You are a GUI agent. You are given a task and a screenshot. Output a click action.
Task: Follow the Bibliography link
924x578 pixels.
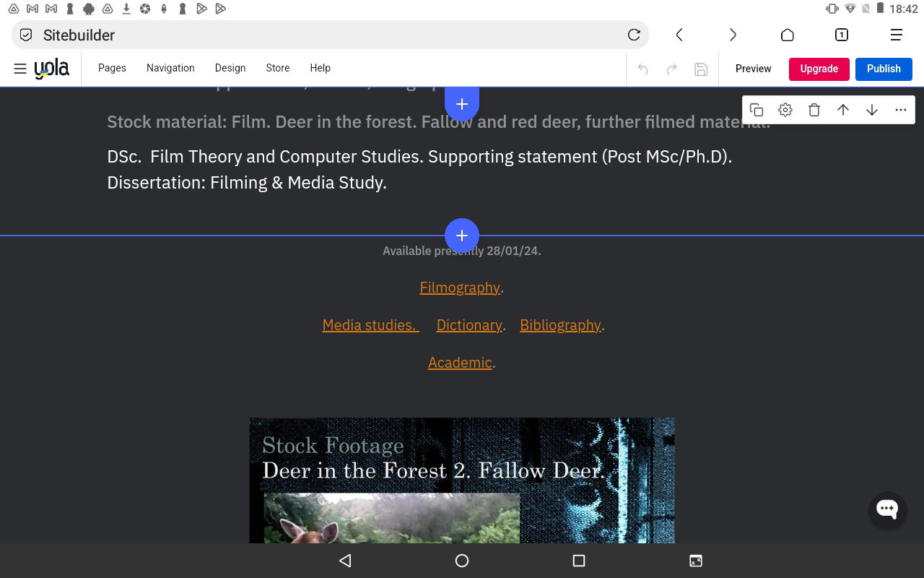point(560,325)
